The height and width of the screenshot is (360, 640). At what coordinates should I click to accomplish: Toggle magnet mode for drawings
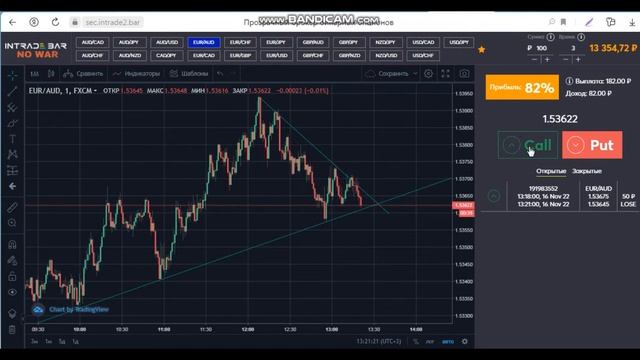[13, 244]
